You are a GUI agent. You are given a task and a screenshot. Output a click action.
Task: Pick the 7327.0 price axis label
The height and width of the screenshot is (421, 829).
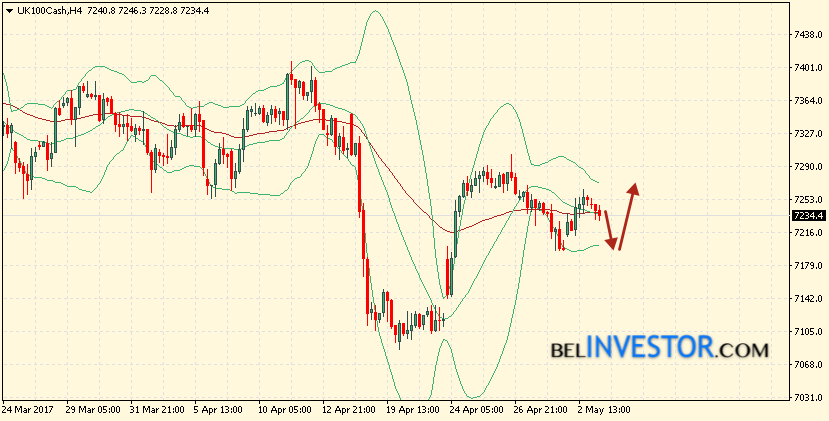coord(808,133)
